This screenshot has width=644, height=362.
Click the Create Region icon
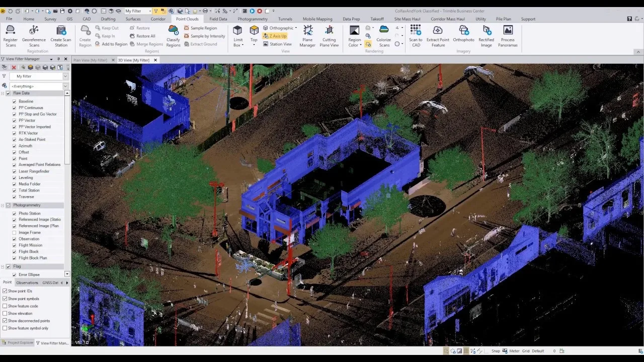85,36
